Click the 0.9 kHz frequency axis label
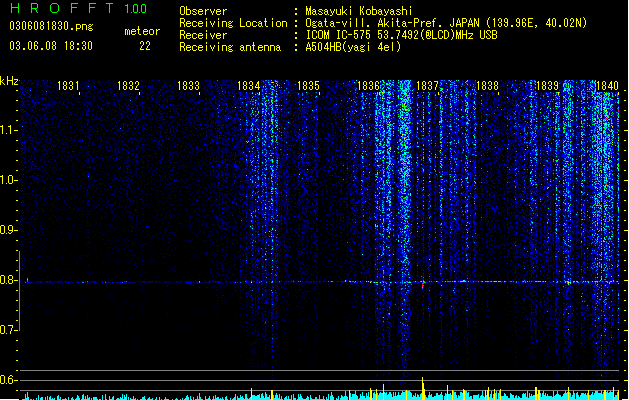This screenshot has width=629, height=400. pos(8,230)
